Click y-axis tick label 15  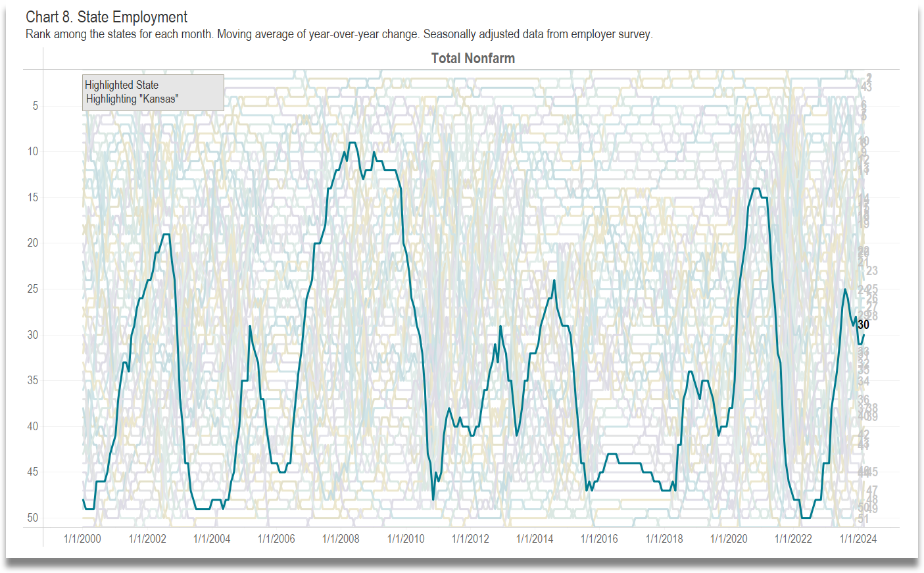pyautogui.click(x=33, y=197)
